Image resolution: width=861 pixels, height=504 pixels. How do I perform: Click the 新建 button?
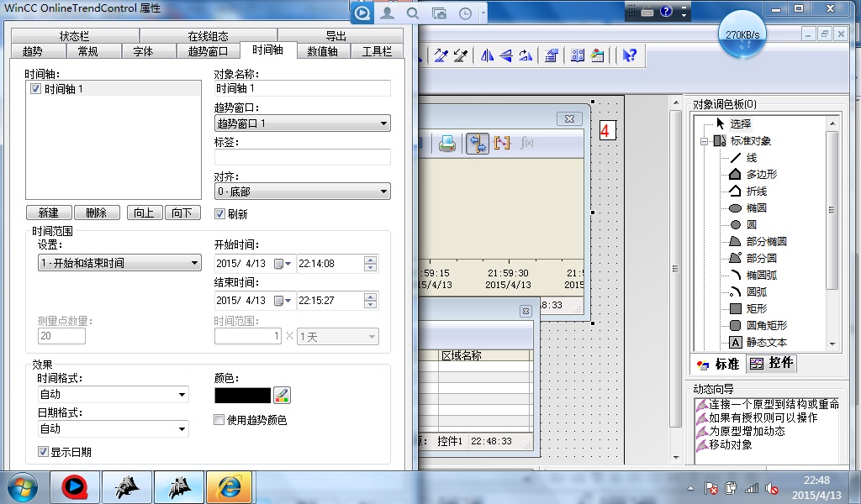49,213
